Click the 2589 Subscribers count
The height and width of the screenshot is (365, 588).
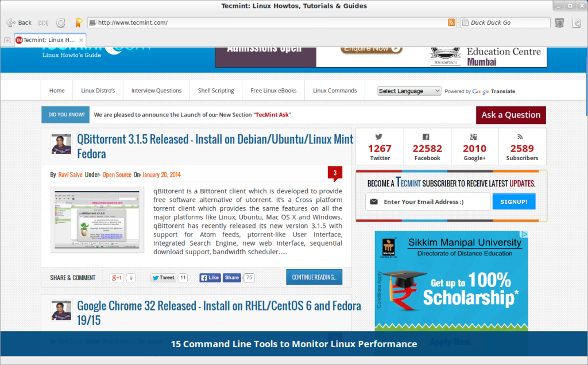(x=522, y=149)
